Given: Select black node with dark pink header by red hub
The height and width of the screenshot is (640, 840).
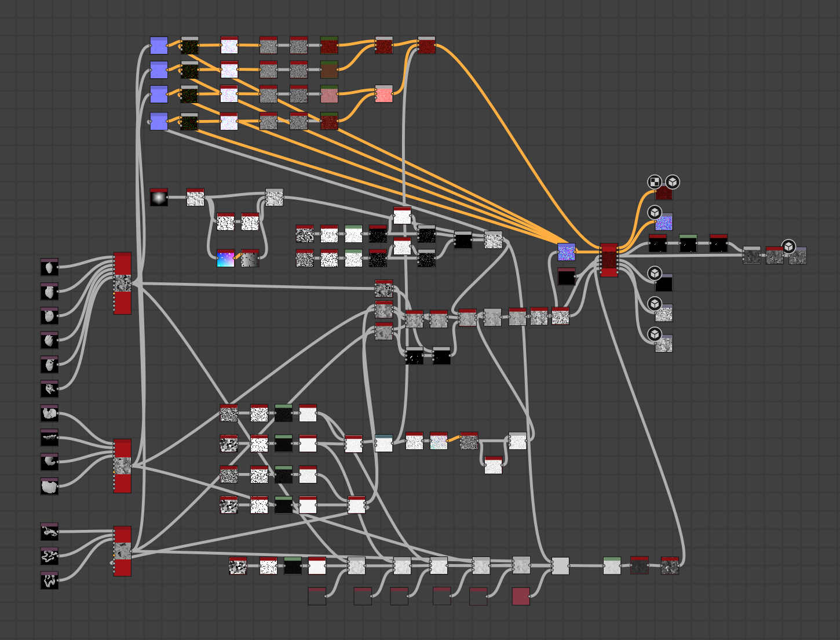Looking at the screenshot, I should click(x=566, y=277).
